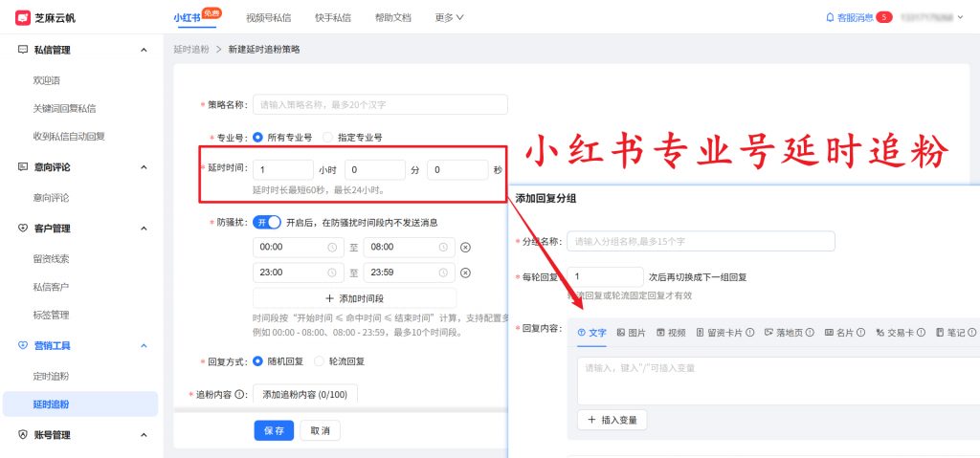Choose 随机回复 reply mode
Viewport: 980px width, 458px height.
[x=257, y=361]
